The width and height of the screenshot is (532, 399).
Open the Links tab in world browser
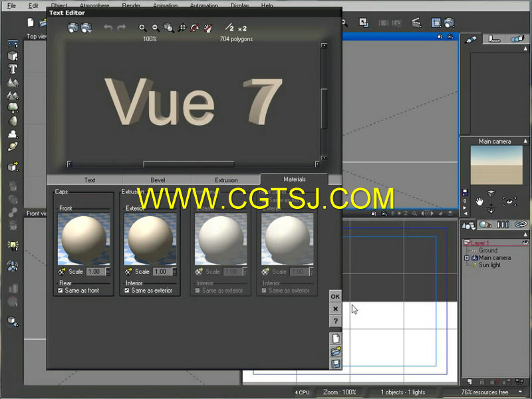[x=521, y=225]
